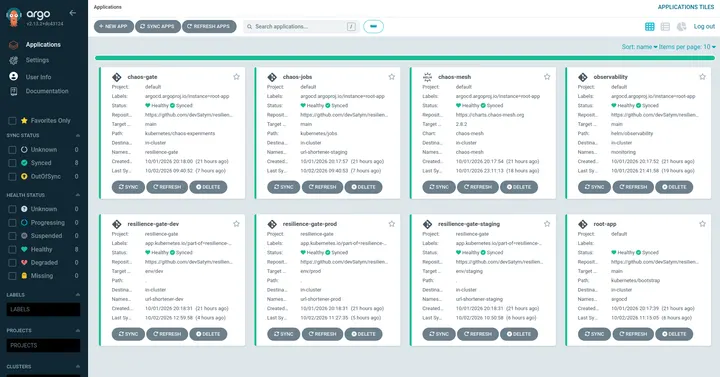Check the Suspended health filter
Screen dimensions: 720x377
point(12,236)
